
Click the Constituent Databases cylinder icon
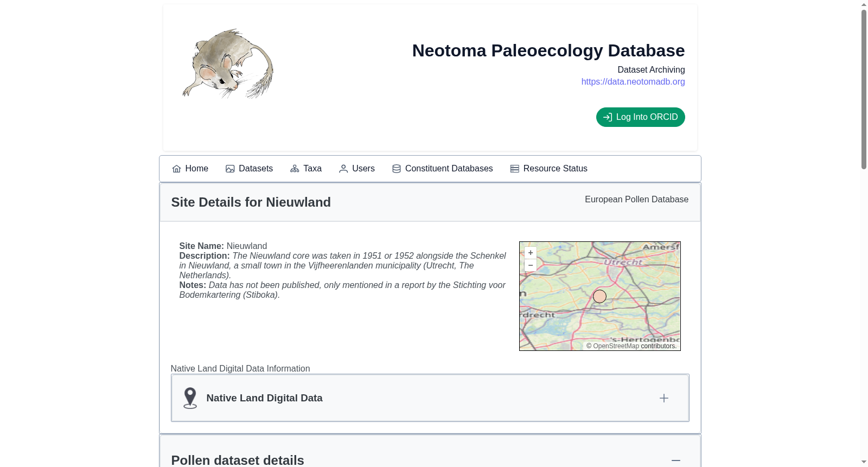point(397,169)
